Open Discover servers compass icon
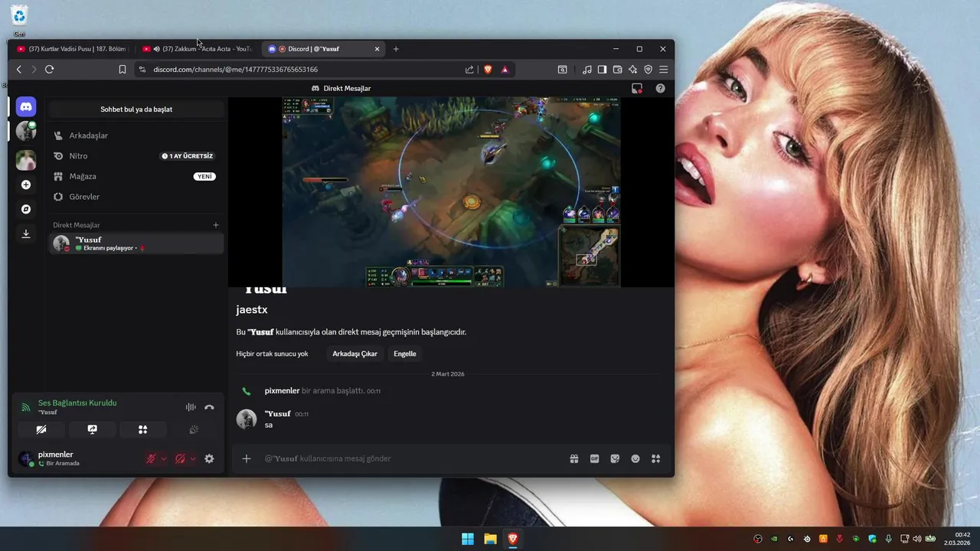 pyautogui.click(x=26, y=209)
